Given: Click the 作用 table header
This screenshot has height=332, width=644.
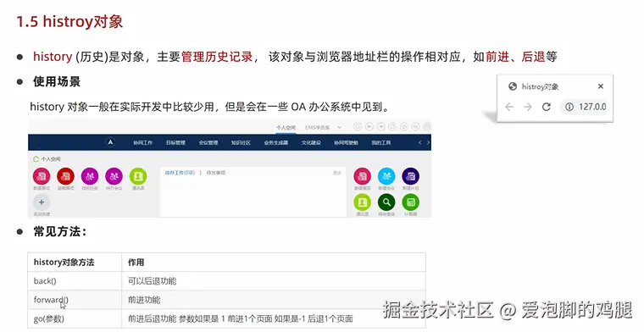Looking at the screenshot, I should click(274, 263).
